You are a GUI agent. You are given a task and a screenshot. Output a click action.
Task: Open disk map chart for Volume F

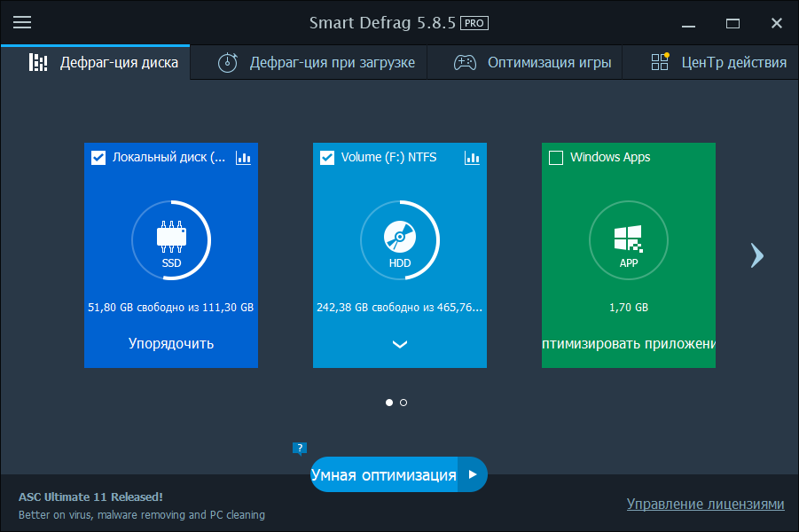coord(473,158)
